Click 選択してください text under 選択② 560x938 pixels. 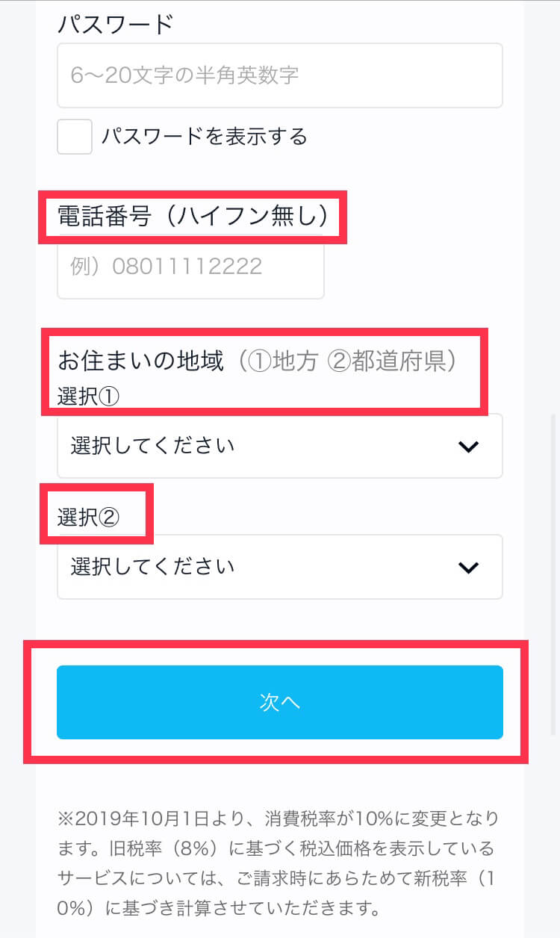tap(153, 567)
